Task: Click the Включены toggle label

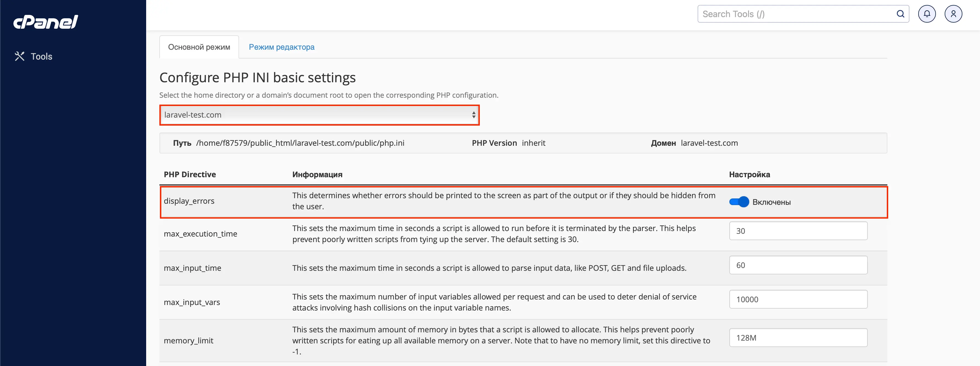Action: tap(771, 202)
